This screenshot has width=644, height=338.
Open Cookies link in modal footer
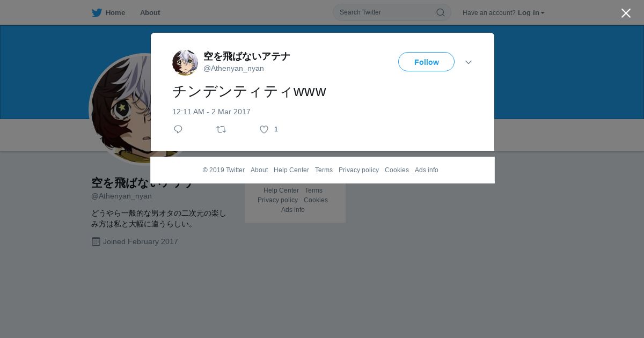coord(397,170)
